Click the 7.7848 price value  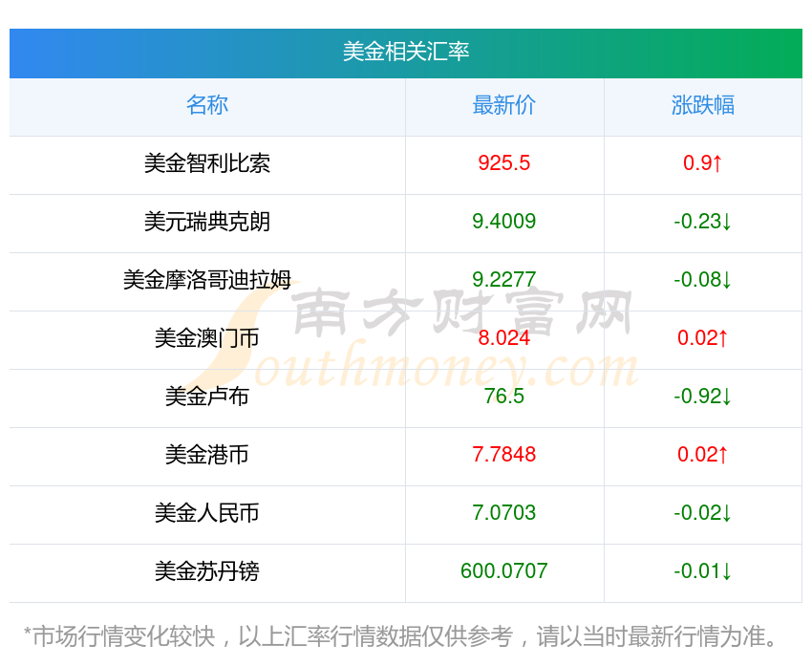point(503,455)
